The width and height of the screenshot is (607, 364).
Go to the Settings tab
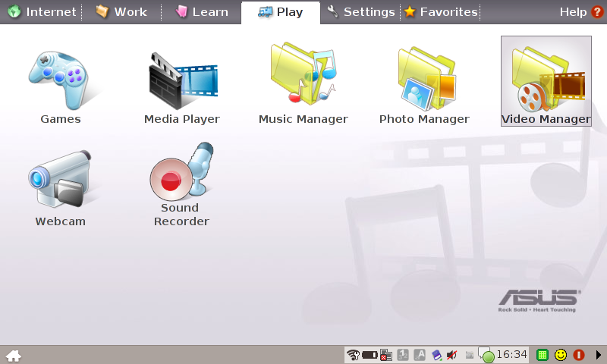(361, 12)
